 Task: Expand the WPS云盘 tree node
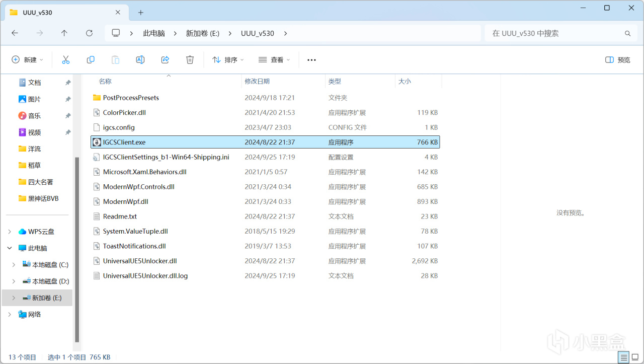tap(10, 232)
